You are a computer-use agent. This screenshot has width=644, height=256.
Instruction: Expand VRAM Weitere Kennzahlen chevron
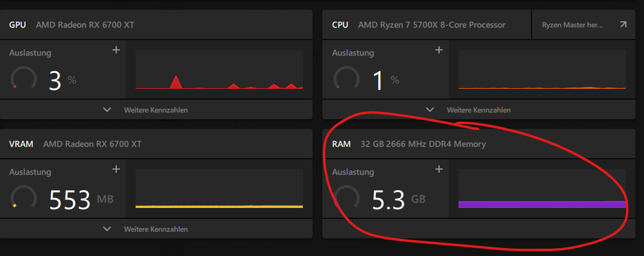107,229
